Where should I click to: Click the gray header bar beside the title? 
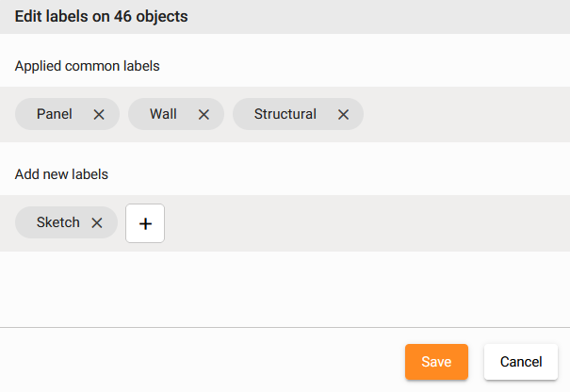(396, 17)
